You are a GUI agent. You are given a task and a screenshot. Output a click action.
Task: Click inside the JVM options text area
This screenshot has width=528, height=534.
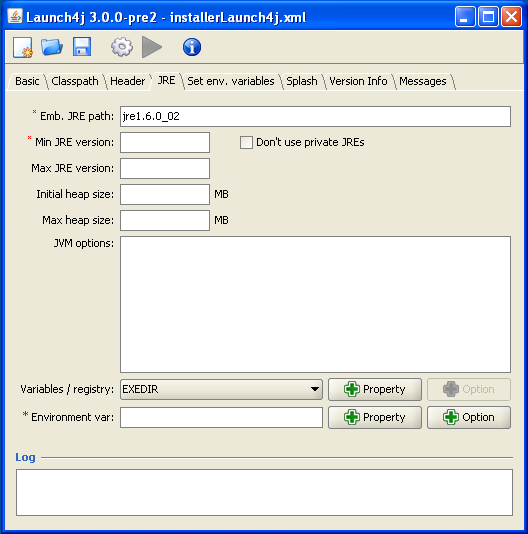315,304
